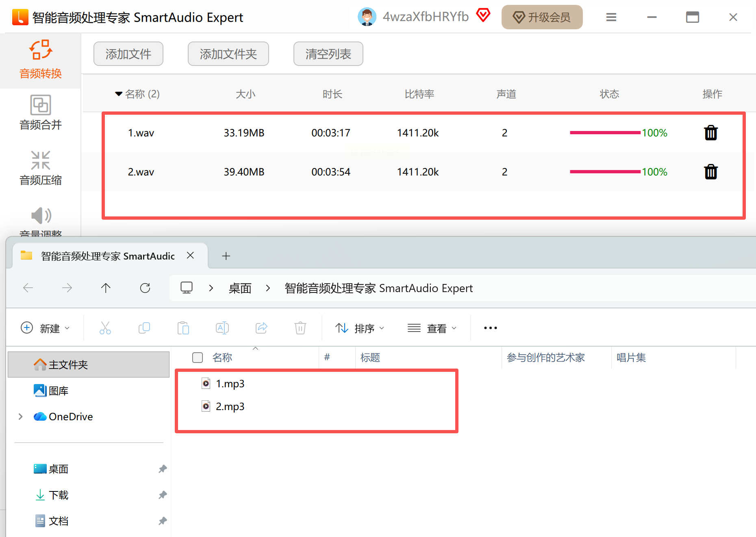Click the 桌面 breadcrumb in address bar
The image size is (756, 537).
tap(240, 288)
